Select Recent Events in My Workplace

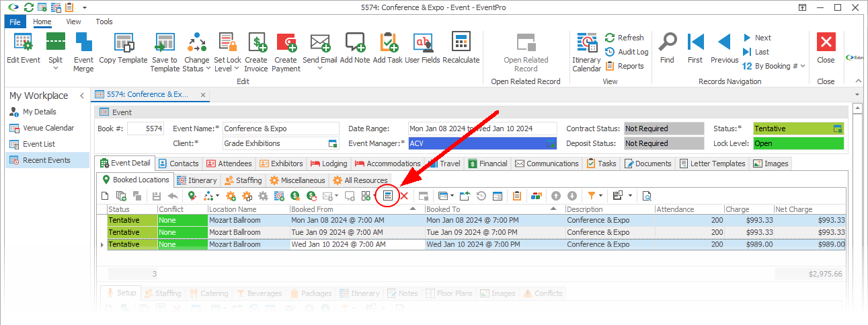(x=47, y=160)
